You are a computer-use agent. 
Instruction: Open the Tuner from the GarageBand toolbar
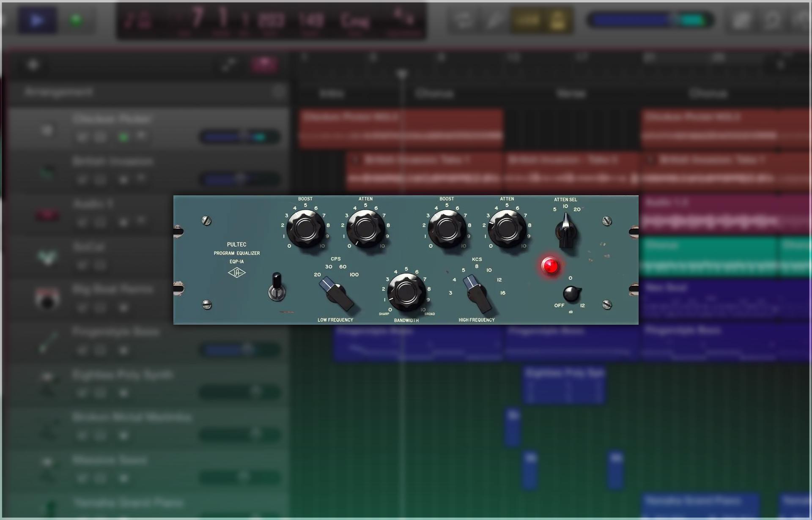pyautogui.click(x=494, y=20)
